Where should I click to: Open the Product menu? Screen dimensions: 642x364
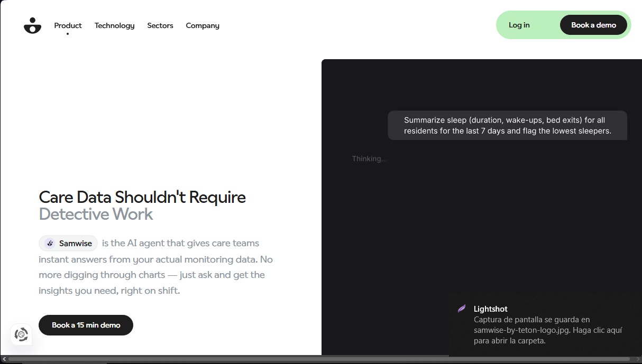click(68, 25)
